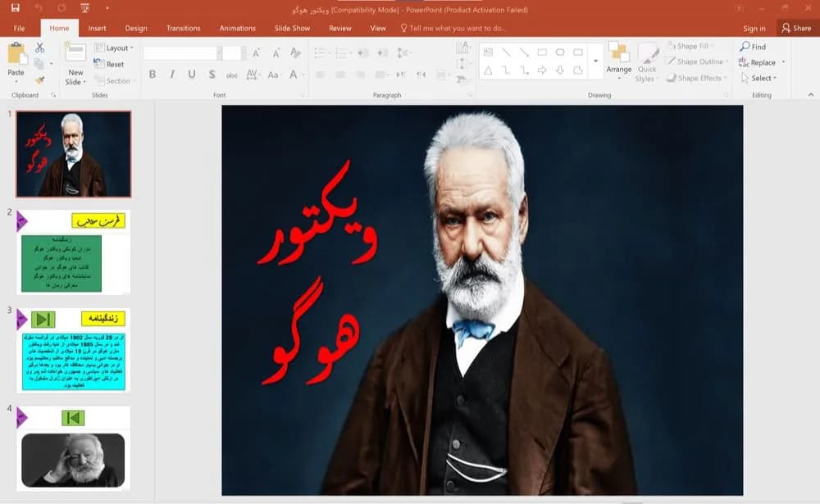The width and height of the screenshot is (820, 504).
Task: Toggle Strikethrough formatting
Action: click(232, 75)
